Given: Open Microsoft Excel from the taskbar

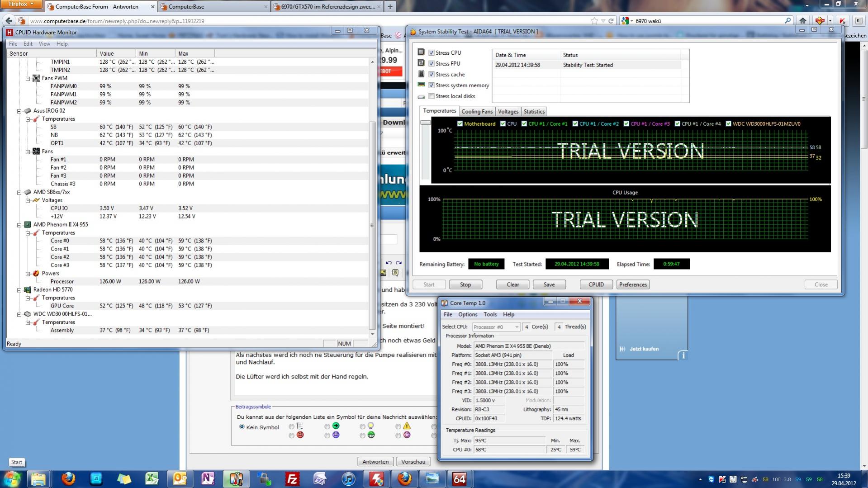Looking at the screenshot, I should 152,479.
